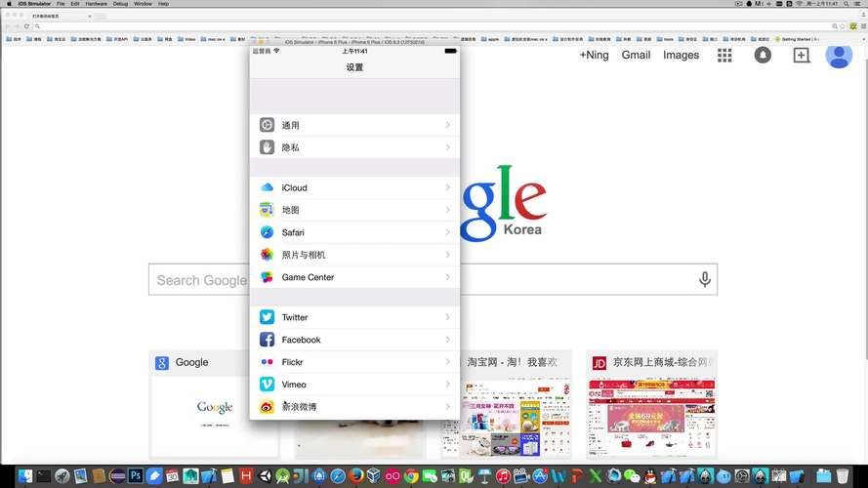Open the iCloud cloud icon
The height and width of the screenshot is (488, 868).
267,187
